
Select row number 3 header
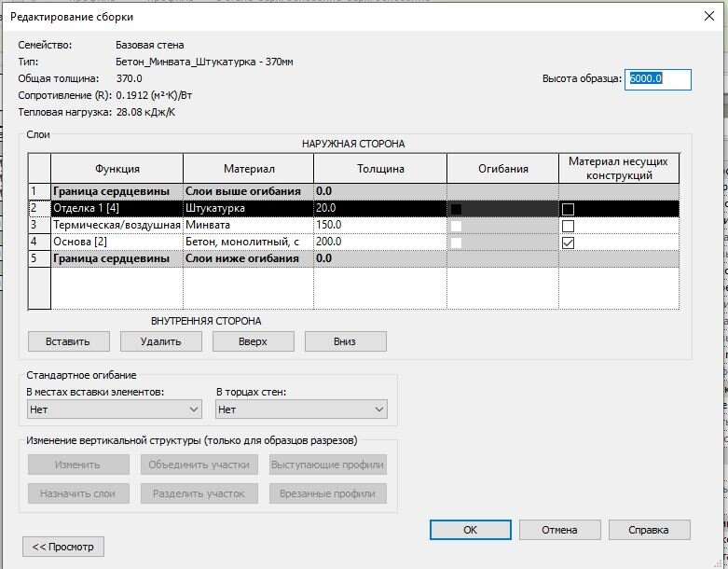pos(39,225)
